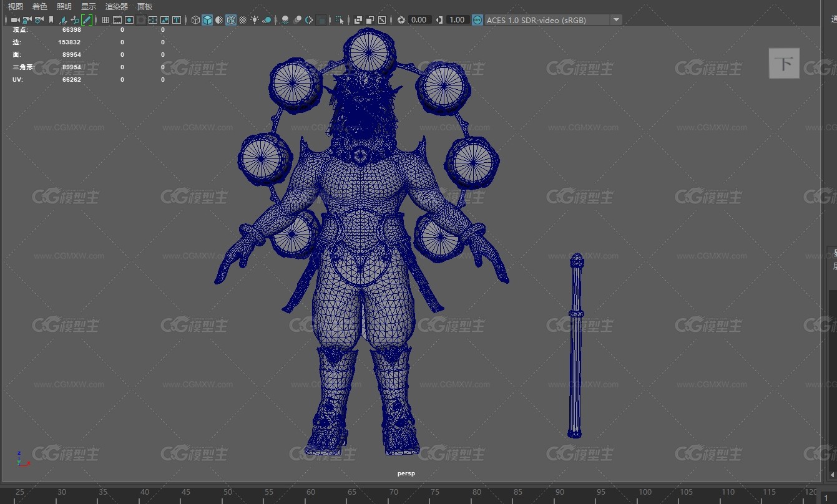Toggle the green grease pencil icon
The width and height of the screenshot is (837, 504).
pos(87,20)
